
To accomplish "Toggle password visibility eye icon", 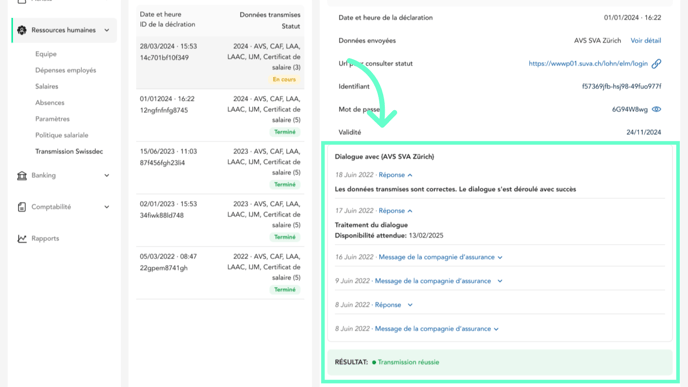I will 656,109.
